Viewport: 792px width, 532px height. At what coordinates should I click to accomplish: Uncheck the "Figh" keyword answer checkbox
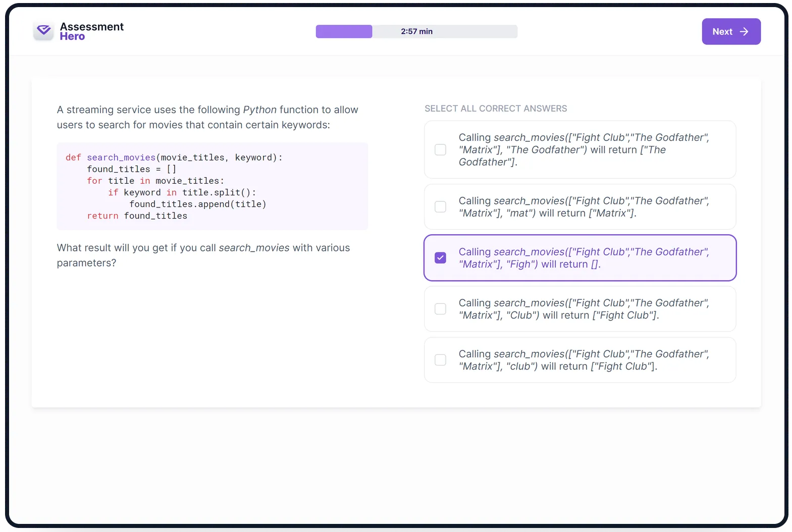(440, 258)
